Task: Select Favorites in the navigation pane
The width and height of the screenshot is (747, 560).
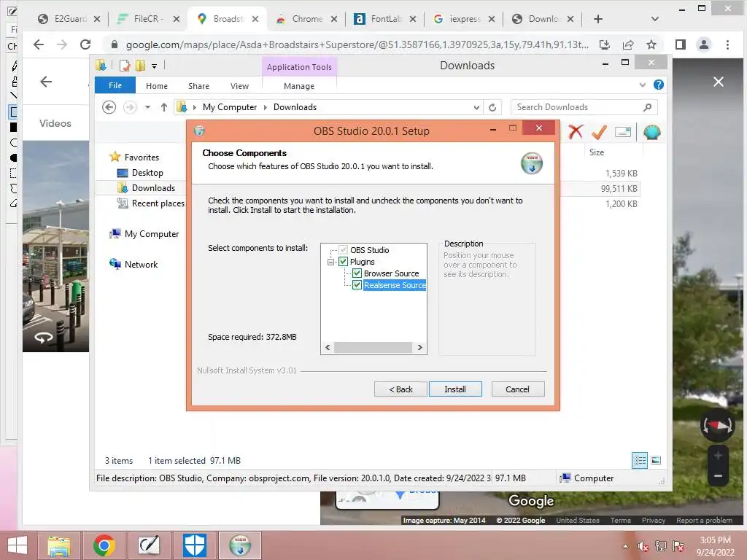Action: tap(142, 157)
